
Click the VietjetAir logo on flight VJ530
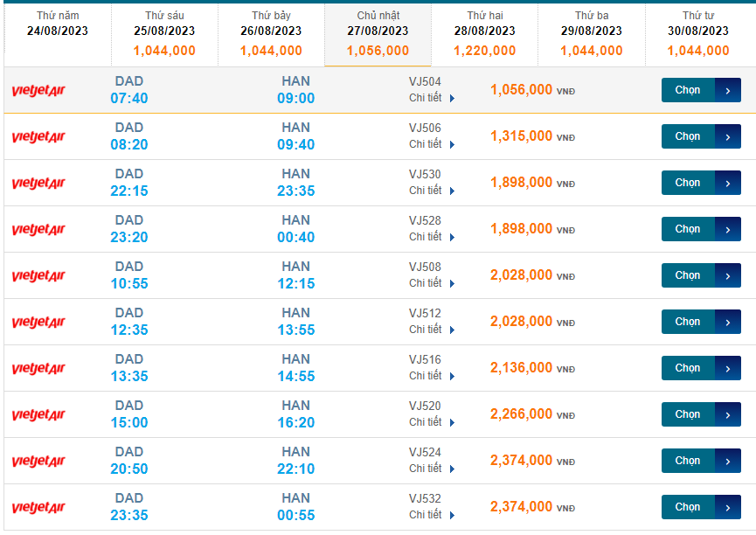tap(38, 183)
